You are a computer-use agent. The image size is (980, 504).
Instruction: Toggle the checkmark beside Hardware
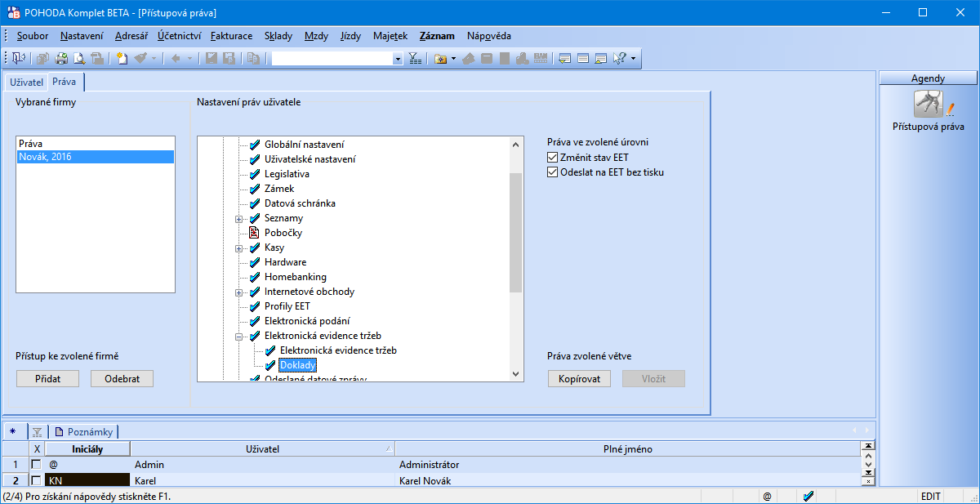(x=254, y=262)
